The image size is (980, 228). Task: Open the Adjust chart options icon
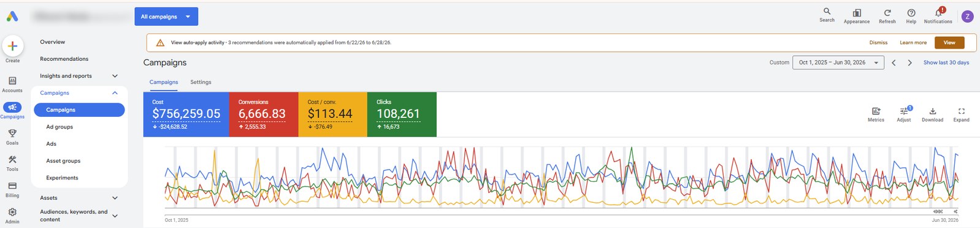point(904,111)
